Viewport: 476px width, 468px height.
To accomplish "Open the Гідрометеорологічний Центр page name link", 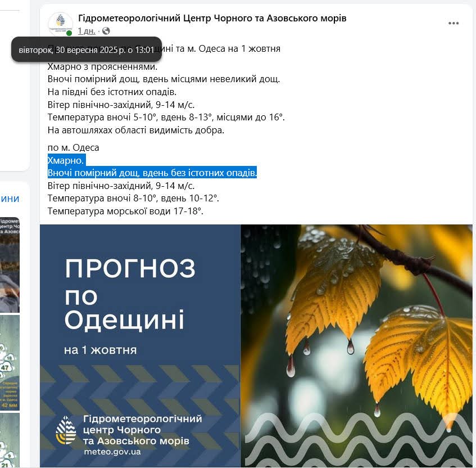I will click(x=212, y=18).
